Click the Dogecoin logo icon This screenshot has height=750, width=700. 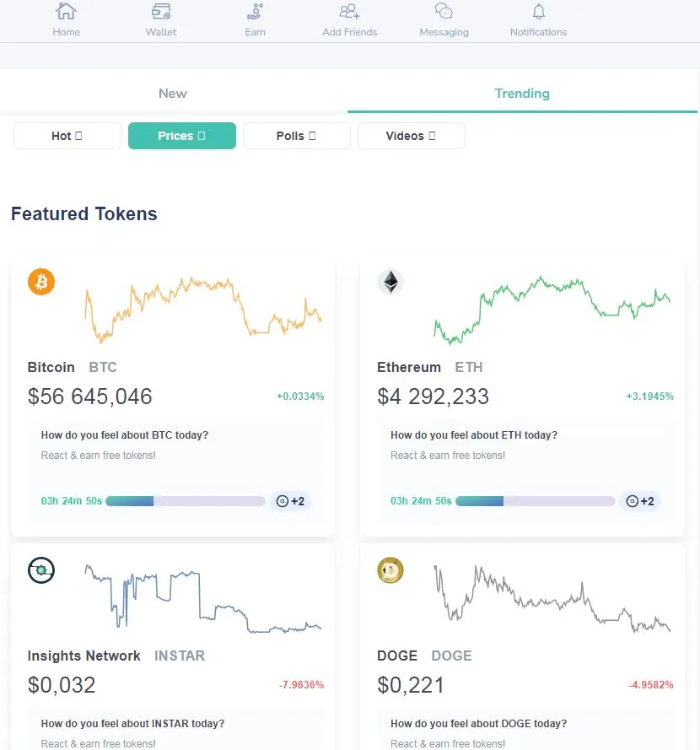coord(390,570)
